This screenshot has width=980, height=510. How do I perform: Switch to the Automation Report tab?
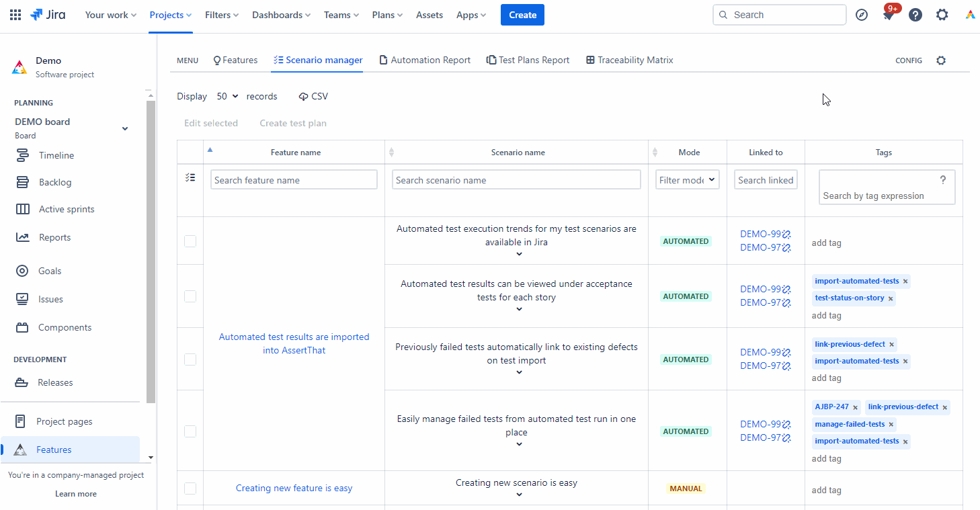click(x=425, y=60)
